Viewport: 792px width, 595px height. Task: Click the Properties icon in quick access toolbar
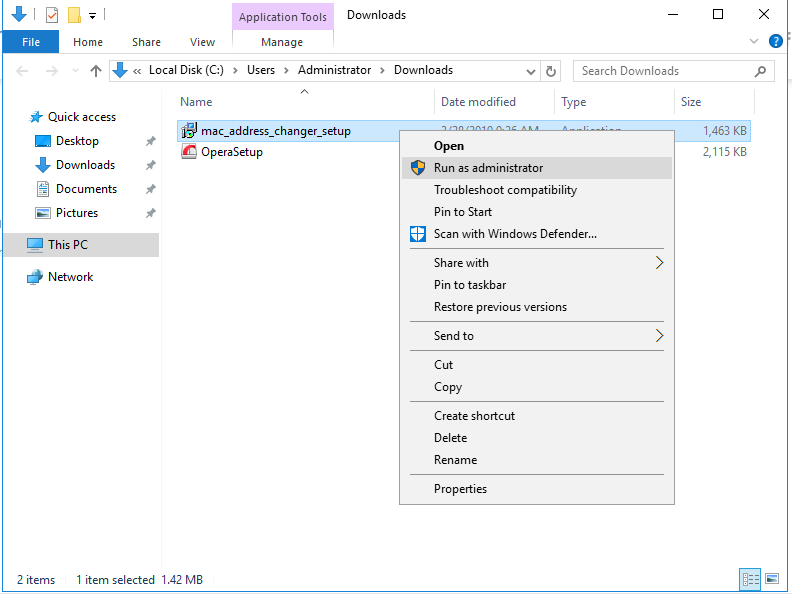click(52, 15)
